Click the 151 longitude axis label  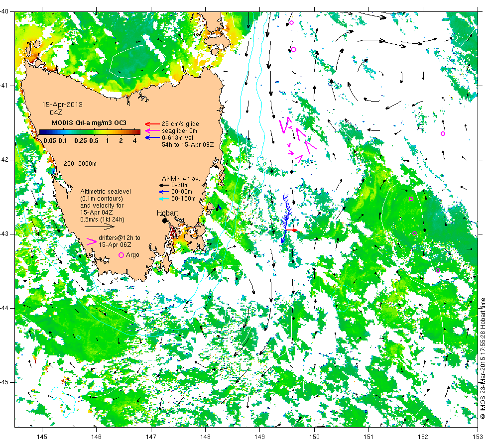[368, 437]
